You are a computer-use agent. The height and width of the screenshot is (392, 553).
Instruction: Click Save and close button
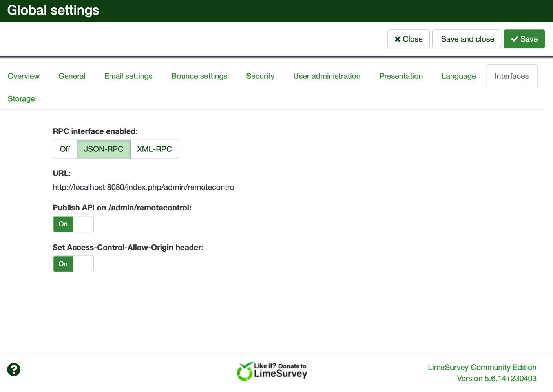(467, 39)
